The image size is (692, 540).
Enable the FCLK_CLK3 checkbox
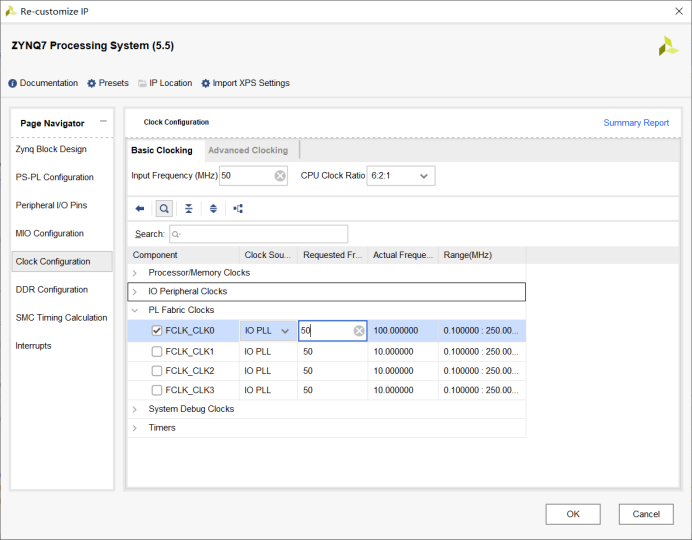[157, 390]
